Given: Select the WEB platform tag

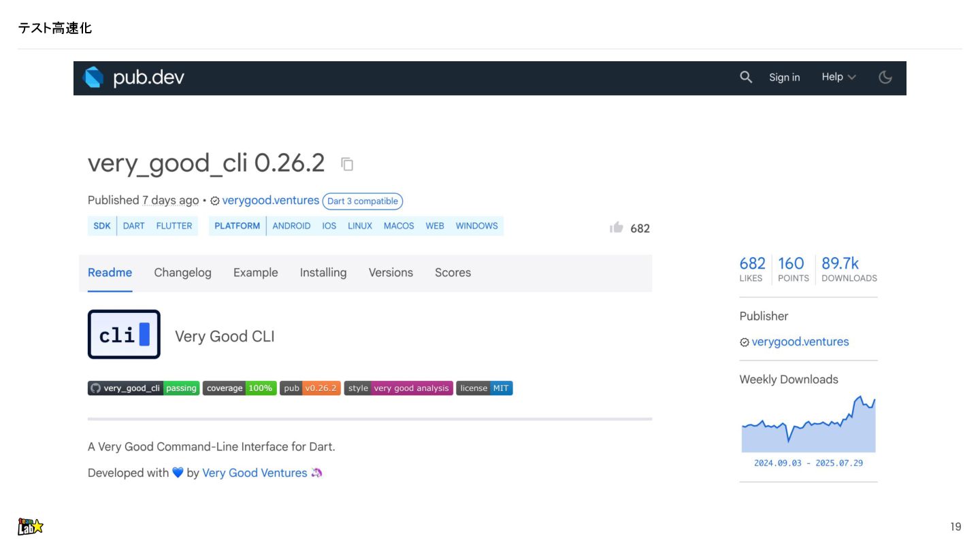Looking at the screenshot, I should coord(435,226).
